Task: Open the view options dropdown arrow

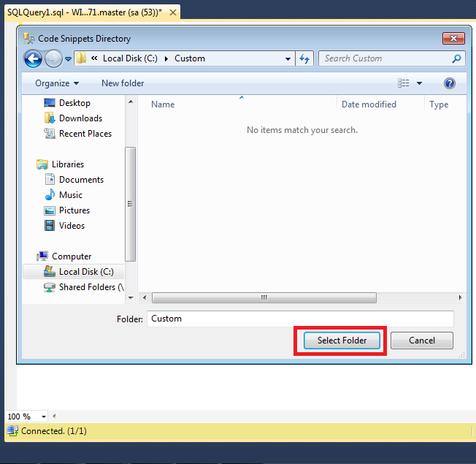Action: pyautogui.click(x=420, y=83)
